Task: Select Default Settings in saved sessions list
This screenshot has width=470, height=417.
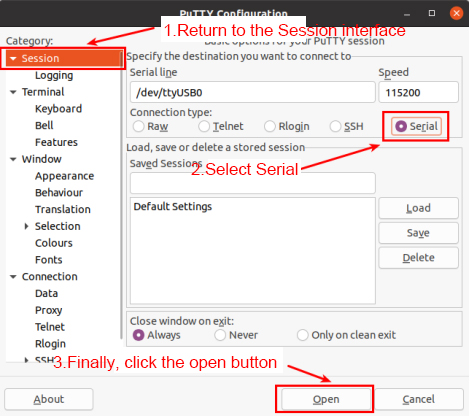Action: (x=173, y=207)
